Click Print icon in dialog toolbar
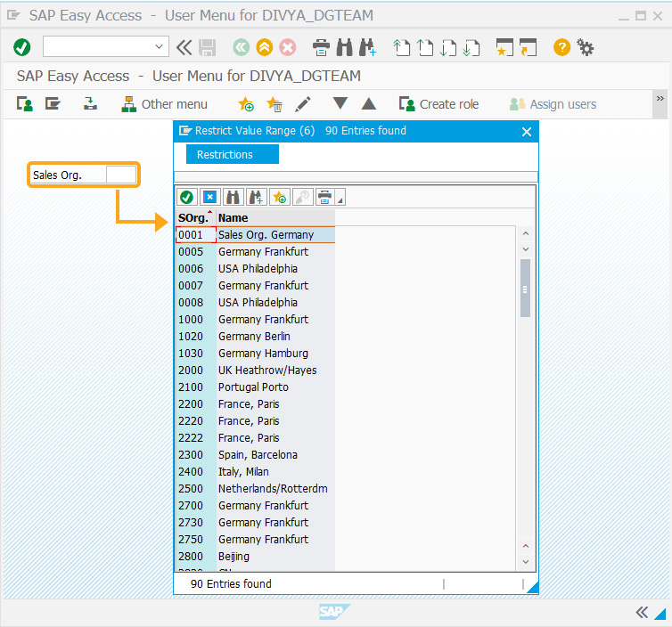This screenshot has height=627, width=672. tap(324, 198)
